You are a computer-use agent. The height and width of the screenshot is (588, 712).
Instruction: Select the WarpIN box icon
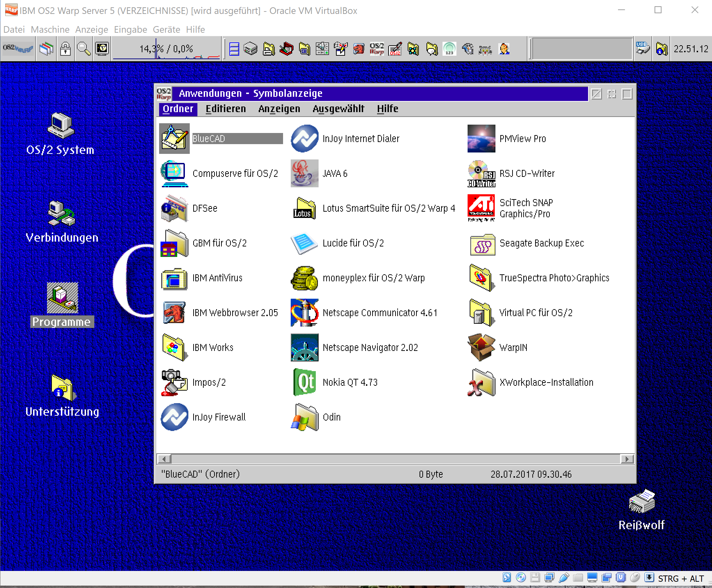click(481, 347)
